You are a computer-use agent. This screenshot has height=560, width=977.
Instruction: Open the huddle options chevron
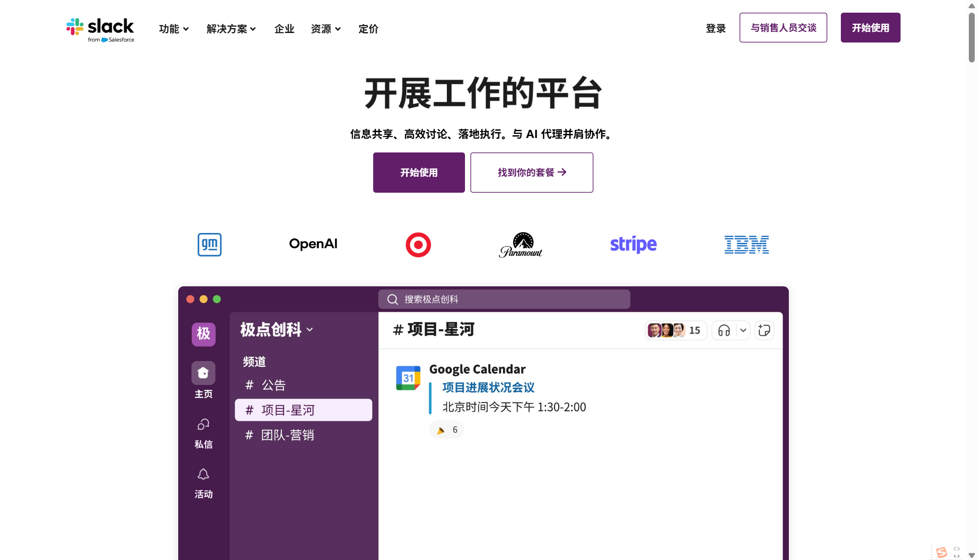pos(742,331)
